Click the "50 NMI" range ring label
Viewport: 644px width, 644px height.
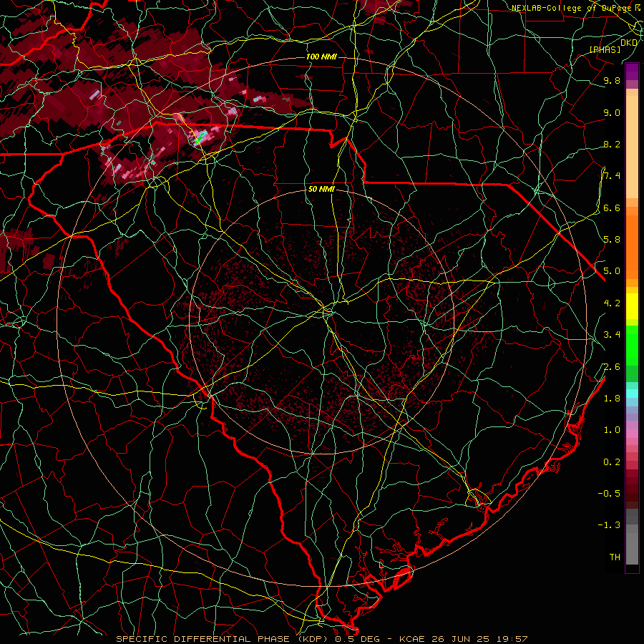tap(321, 190)
